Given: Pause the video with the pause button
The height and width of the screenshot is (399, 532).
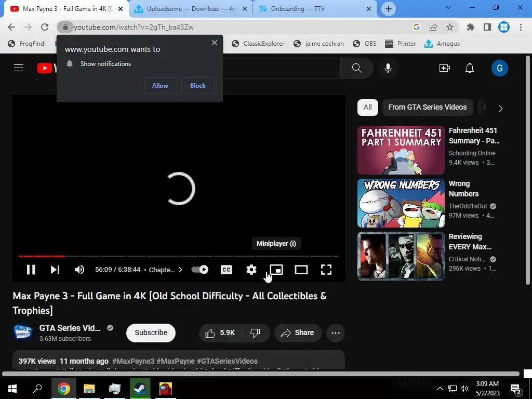Looking at the screenshot, I should click(x=31, y=270).
